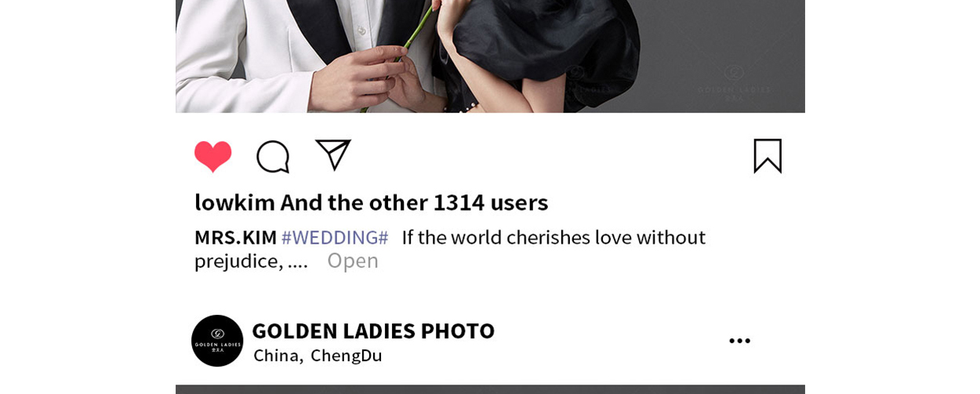Open the three-dot options menu
Viewport: 980px width, 394px height.
[x=739, y=341]
